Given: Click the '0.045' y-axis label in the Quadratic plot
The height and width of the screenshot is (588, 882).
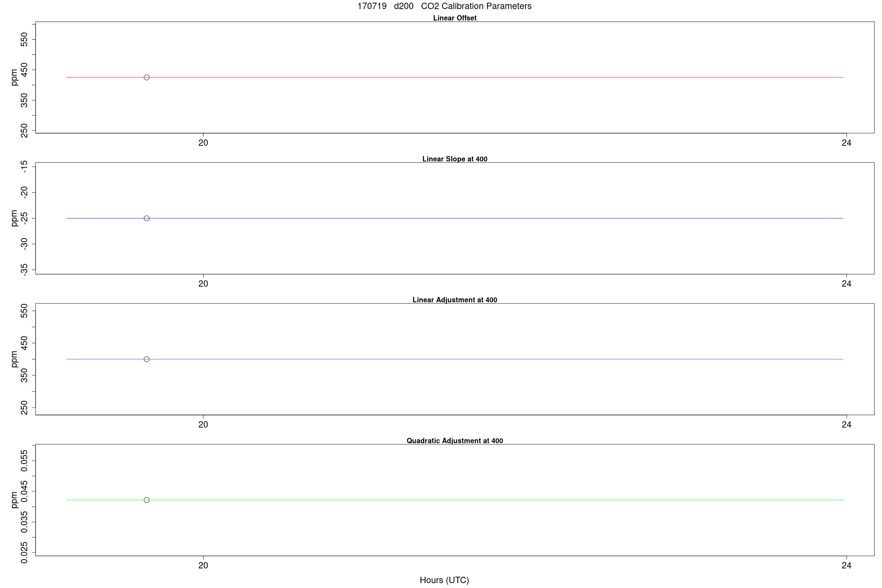Looking at the screenshot, I should 24,491.
